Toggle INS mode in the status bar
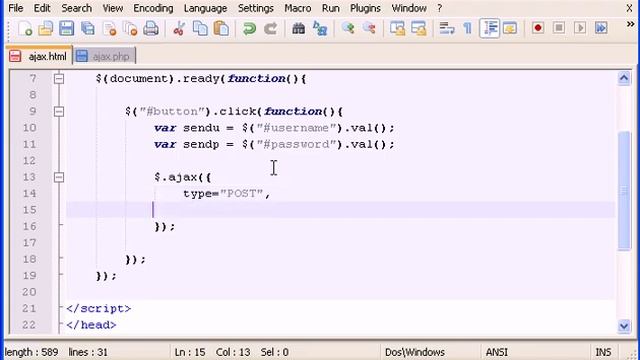 click(x=603, y=352)
